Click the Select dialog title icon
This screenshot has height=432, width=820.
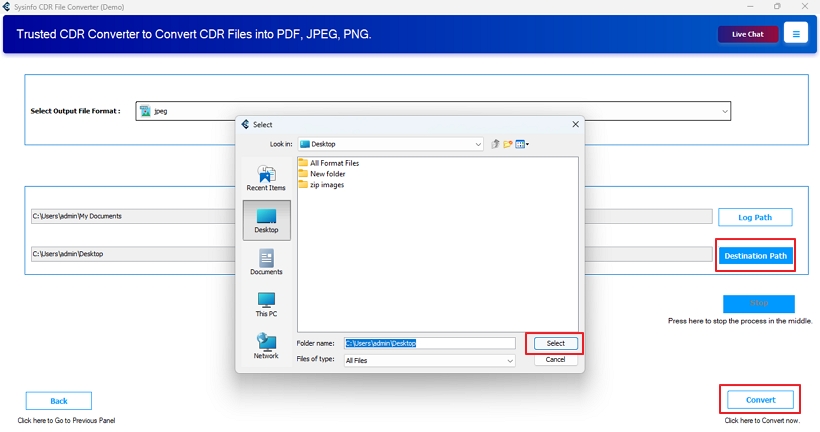click(x=245, y=124)
